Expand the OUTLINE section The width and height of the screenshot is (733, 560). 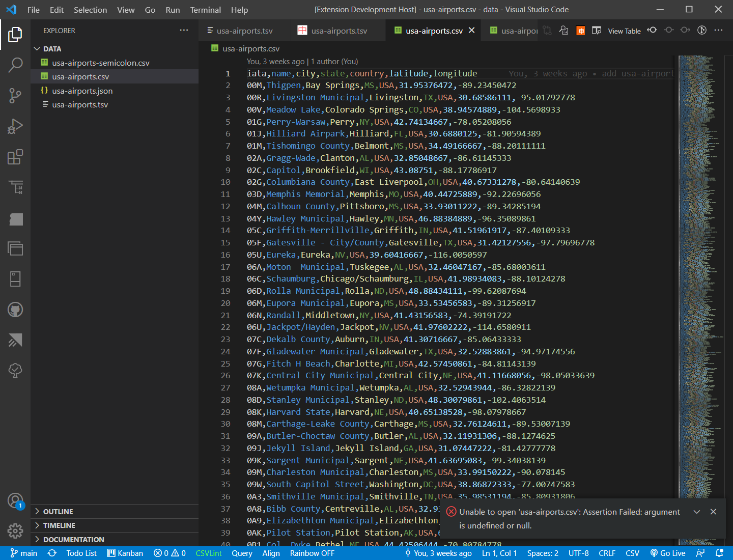click(x=115, y=512)
